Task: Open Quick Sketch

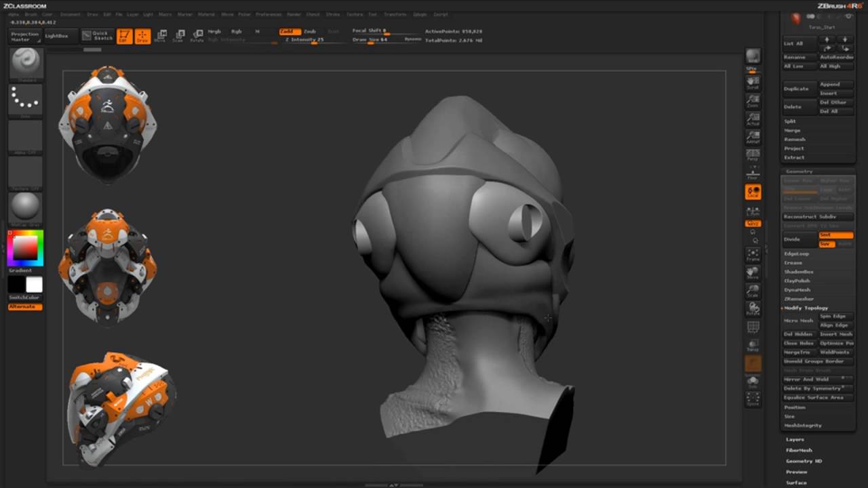Action: point(96,35)
